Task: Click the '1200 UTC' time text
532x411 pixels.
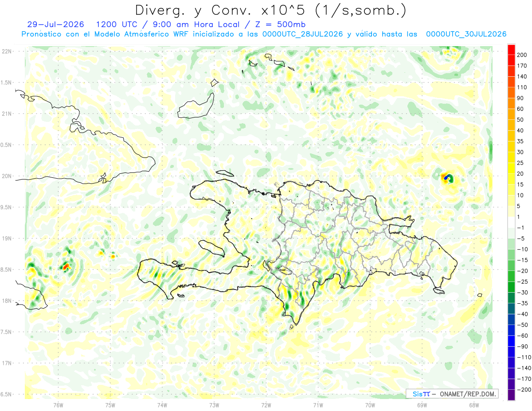Action: (117, 24)
